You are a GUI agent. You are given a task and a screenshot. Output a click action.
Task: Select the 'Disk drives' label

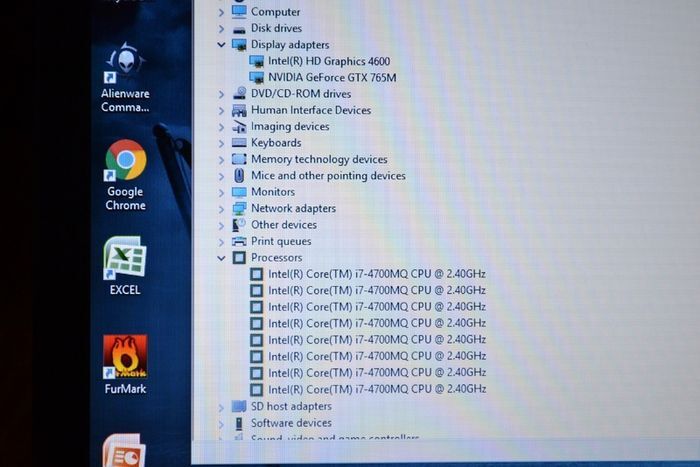click(276, 28)
